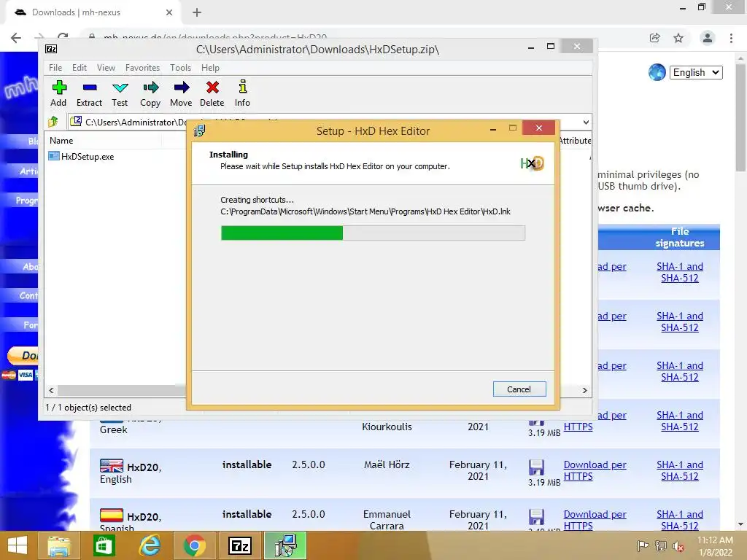Close the Downloads | mh-nexus tab
Screen dimensions: 747x560
pyautogui.click(x=169, y=12)
